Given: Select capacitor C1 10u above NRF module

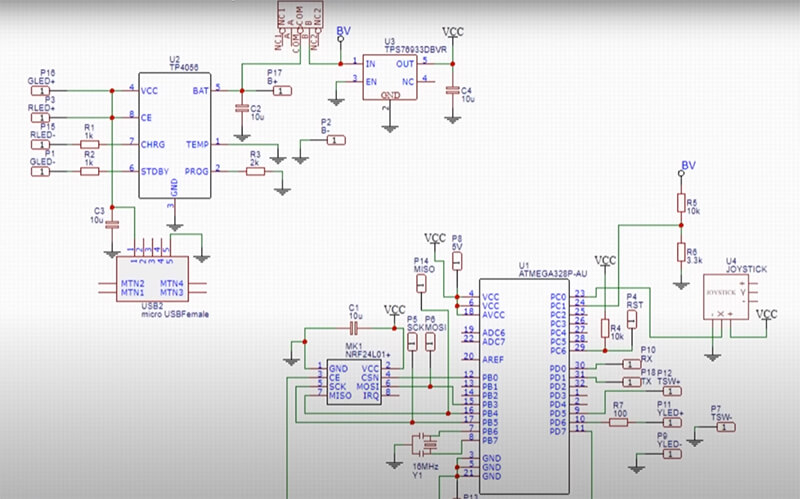Looking at the screenshot, I should (355, 329).
